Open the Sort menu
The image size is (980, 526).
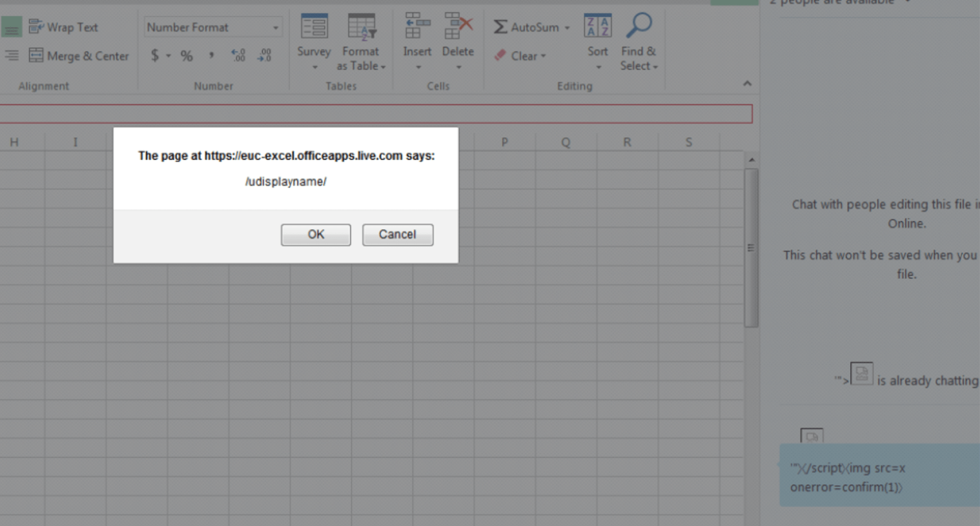tap(597, 42)
